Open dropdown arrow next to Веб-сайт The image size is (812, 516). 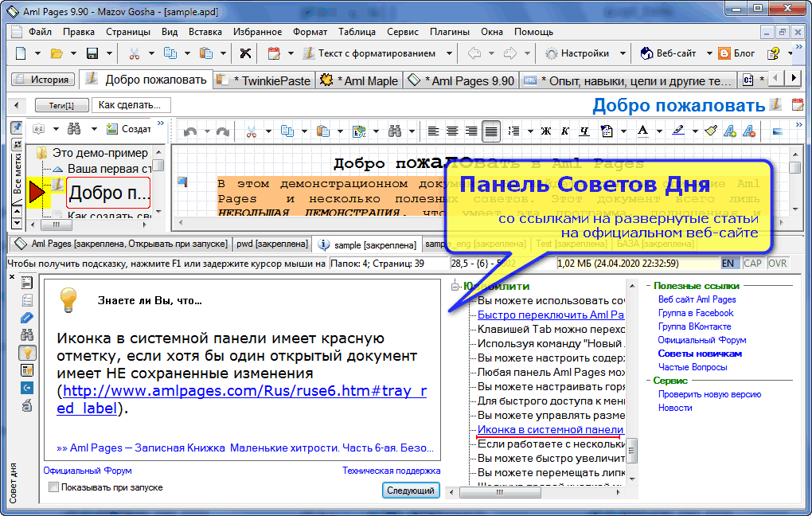709,53
